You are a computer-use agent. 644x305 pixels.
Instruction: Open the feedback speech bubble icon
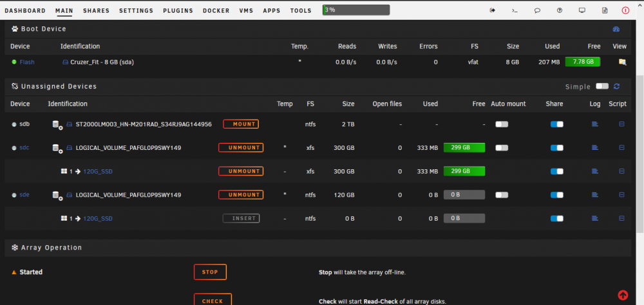pyautogui.click(x=537, y=10)
